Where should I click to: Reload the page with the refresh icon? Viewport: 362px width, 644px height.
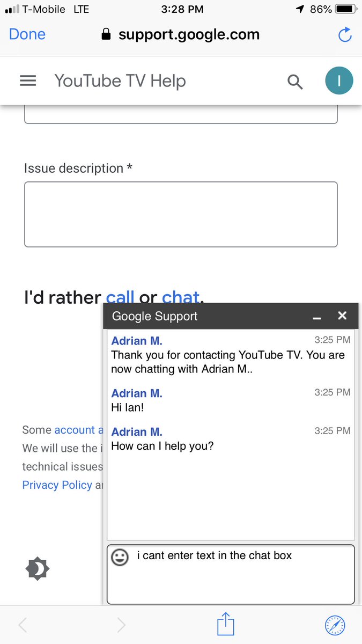coord(344,35)
